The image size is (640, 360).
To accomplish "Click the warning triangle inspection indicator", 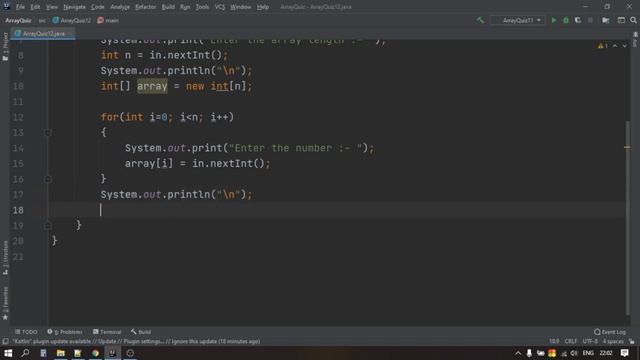I will pos(602,46).
